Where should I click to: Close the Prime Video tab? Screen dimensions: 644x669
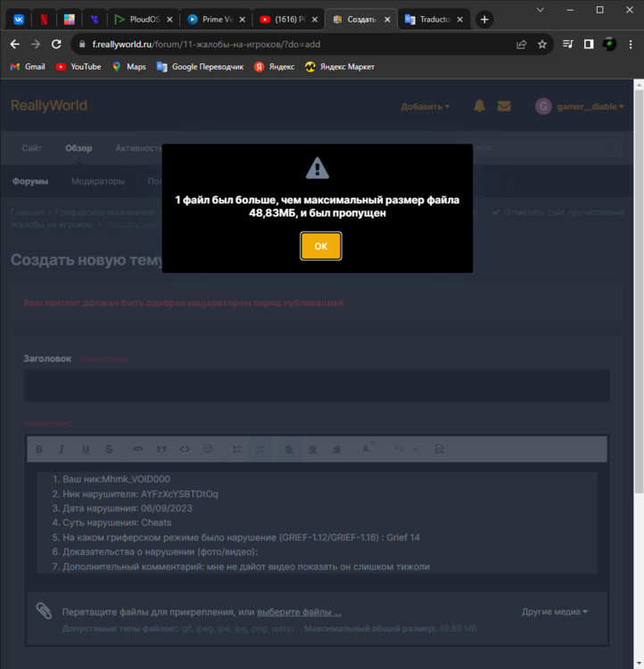click(x=242, y=20)
